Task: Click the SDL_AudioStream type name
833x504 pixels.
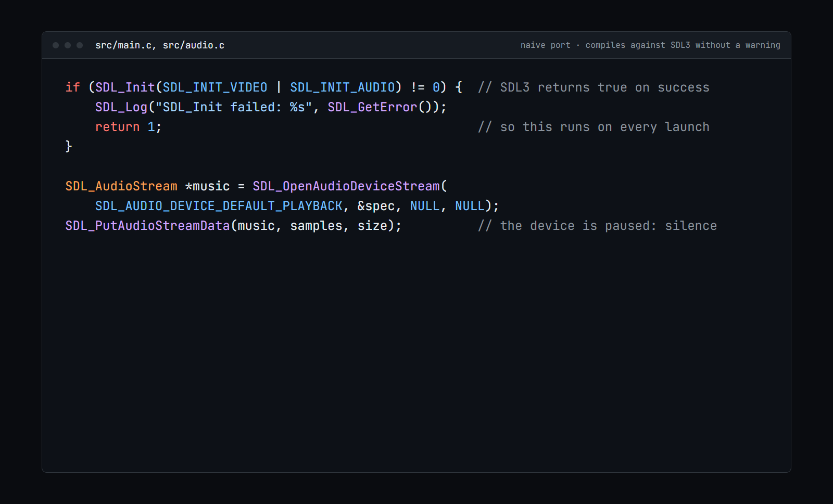Action: 121,186
